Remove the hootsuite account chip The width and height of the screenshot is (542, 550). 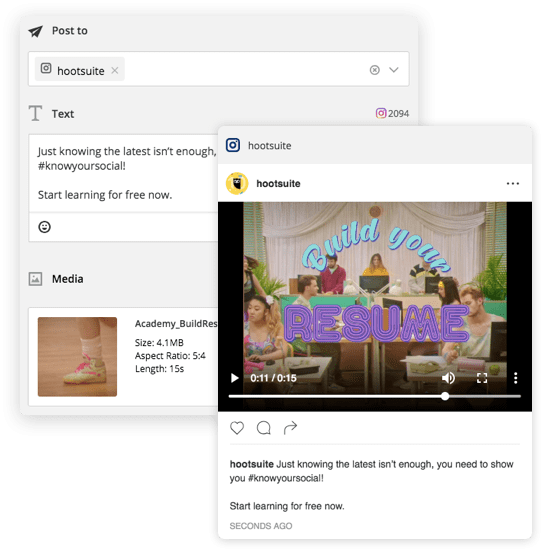(115, 71)
